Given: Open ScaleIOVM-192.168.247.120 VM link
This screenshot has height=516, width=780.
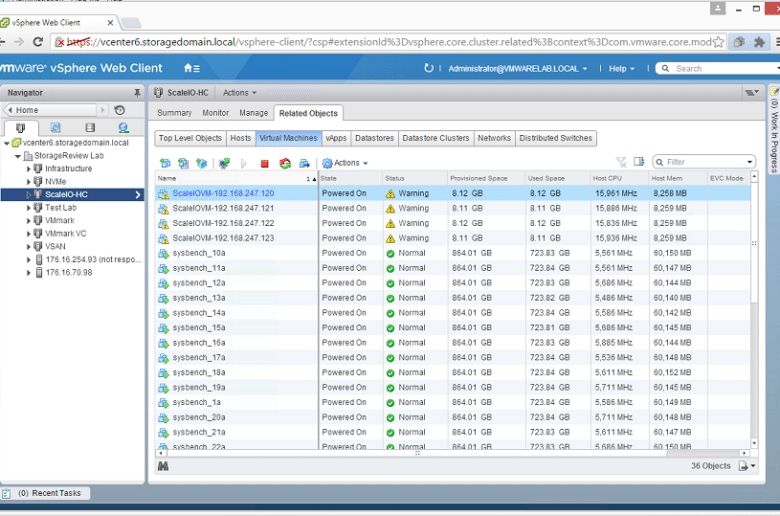Looking at the screenshot, I should point(223,193).
